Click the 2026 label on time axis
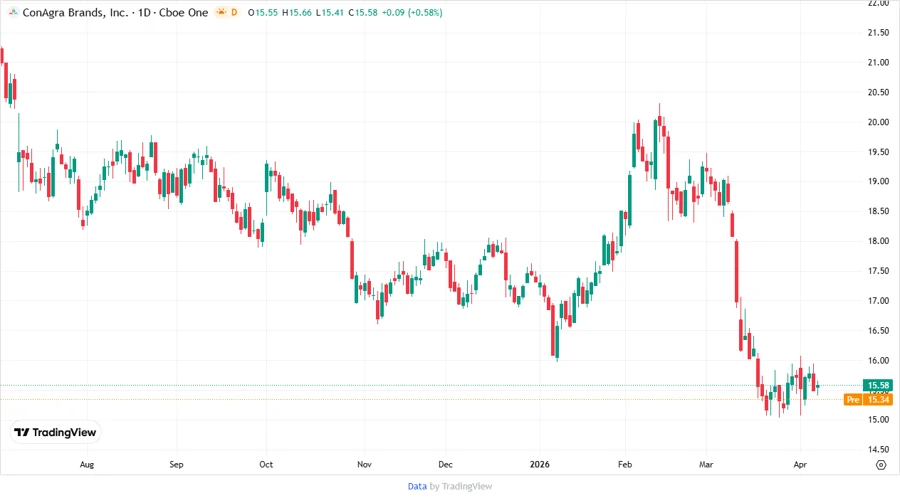900x498 pixels. [x=540, y=464]
